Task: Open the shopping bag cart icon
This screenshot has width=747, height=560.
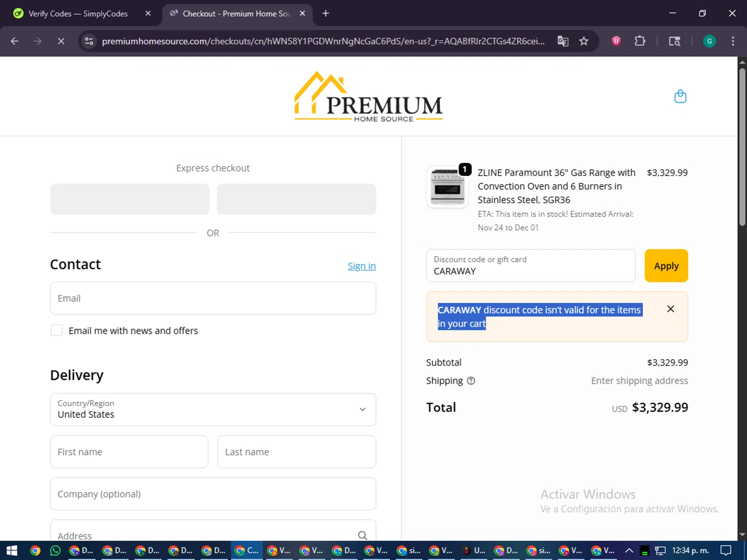Action: click(680, 96)
